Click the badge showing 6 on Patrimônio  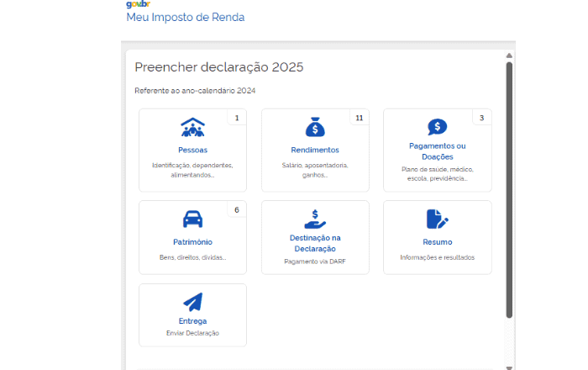237,209
